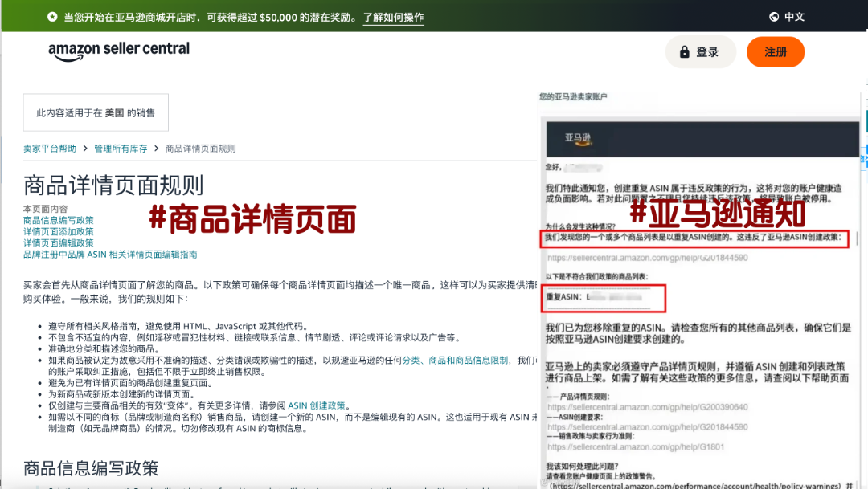Click 以下是不符合我们政策的商品列表 text
The height and width of the screenshot is (489, 868).
tap(596, 276)
